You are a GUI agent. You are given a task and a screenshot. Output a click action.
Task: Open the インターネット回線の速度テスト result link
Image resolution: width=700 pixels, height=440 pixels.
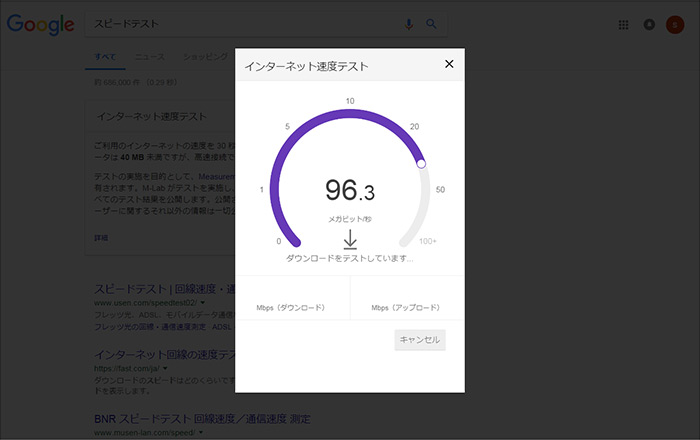pos(164,355)
